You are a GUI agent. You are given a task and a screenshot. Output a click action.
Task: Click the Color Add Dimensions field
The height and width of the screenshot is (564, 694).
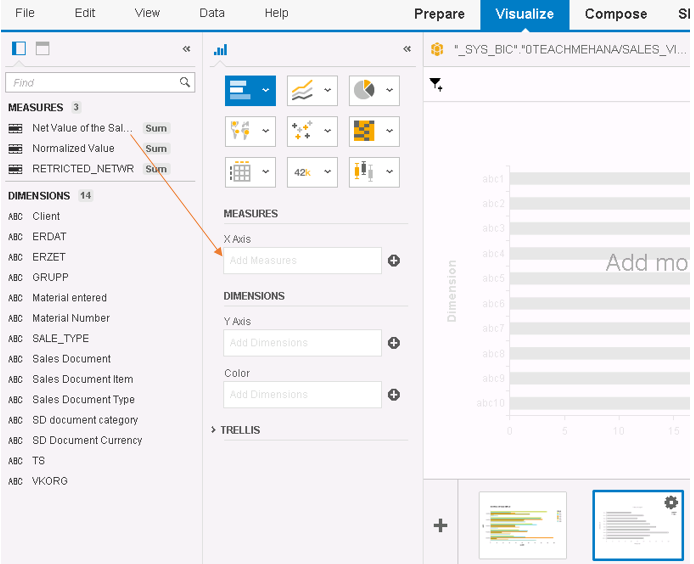(302, 395)
